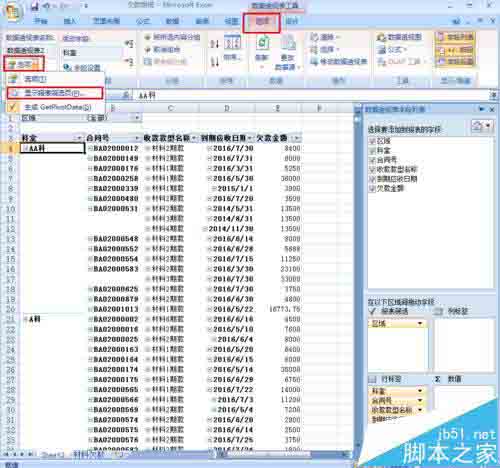
Task: Open the 科室 column header filter dropdown
Action: [x=79, y=138]
